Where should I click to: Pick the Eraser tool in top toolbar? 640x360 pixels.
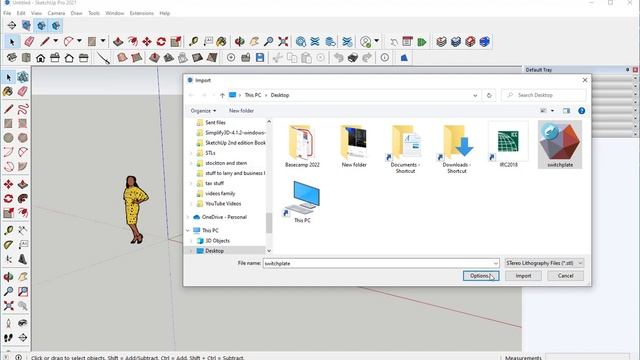click(29, 42)
